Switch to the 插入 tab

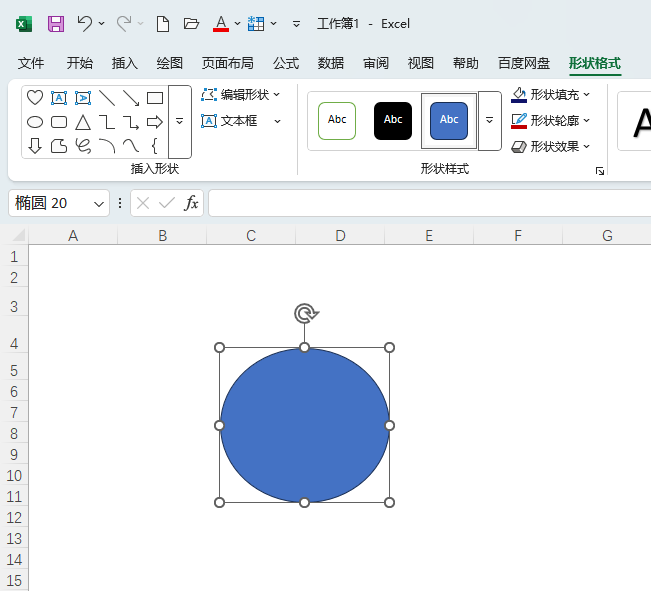click(x=125, y=63)
